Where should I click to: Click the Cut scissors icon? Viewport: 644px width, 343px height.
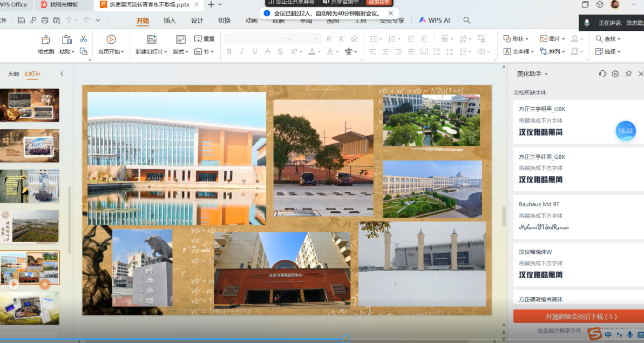coord(83,39)
